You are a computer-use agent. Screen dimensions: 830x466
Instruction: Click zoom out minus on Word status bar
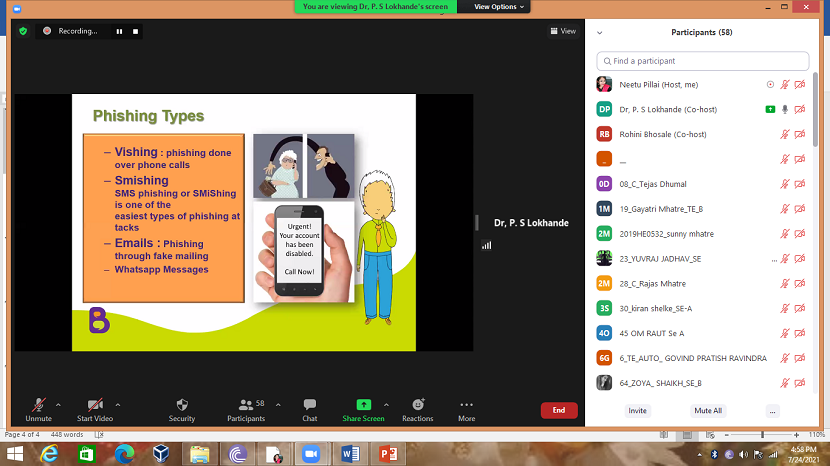(727, 435)
